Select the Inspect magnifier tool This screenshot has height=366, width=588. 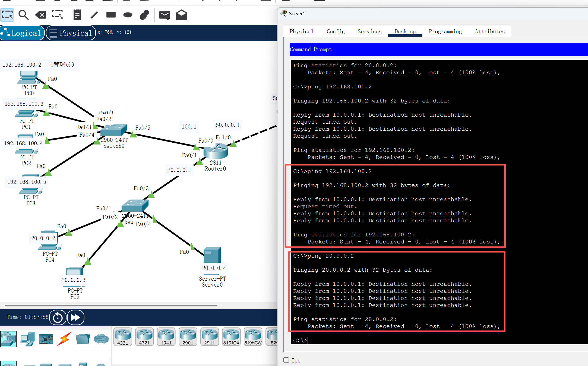[23, 15]
